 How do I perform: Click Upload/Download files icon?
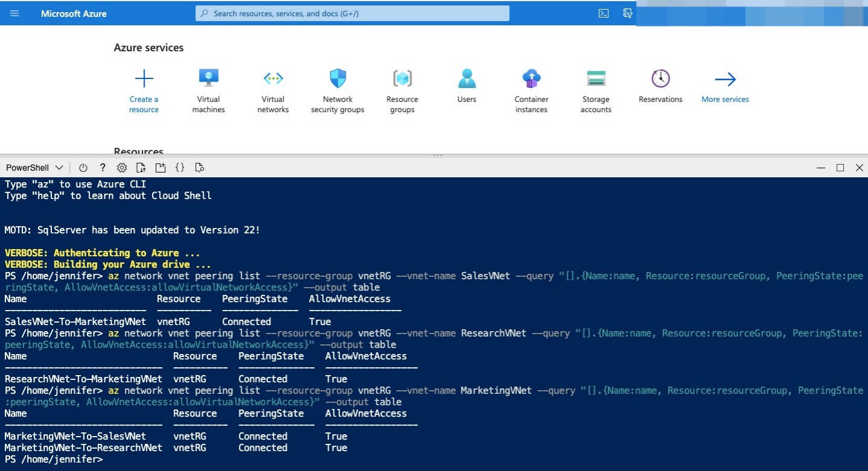pos(141,168)
